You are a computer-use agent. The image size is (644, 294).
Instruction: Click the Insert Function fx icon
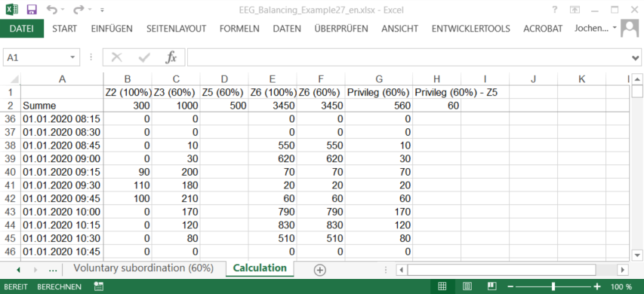pyautogui.click(x=171, y=57)
